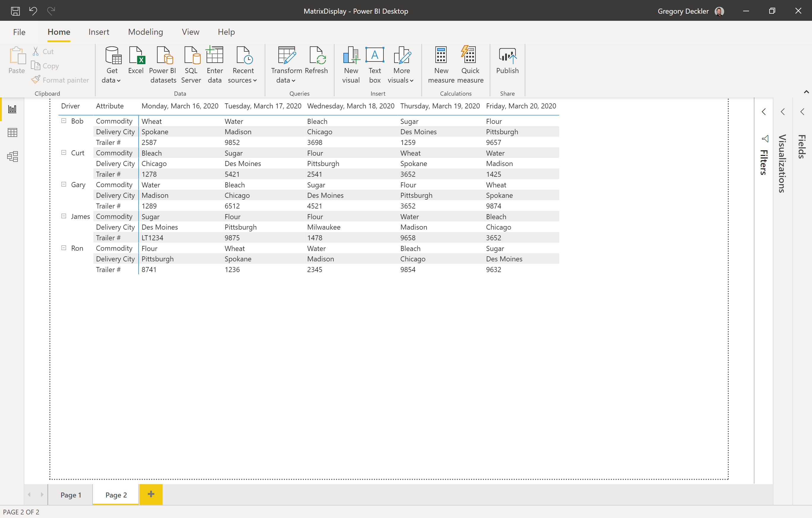Click the Gregory Deckler account name
Screen dimensions: 812x518
(683, 11)
